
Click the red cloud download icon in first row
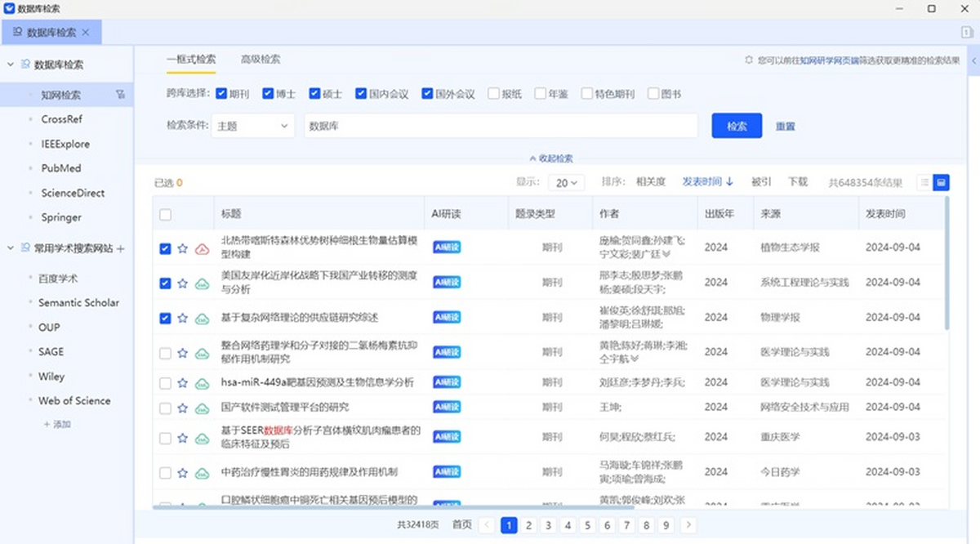point(202,248)
